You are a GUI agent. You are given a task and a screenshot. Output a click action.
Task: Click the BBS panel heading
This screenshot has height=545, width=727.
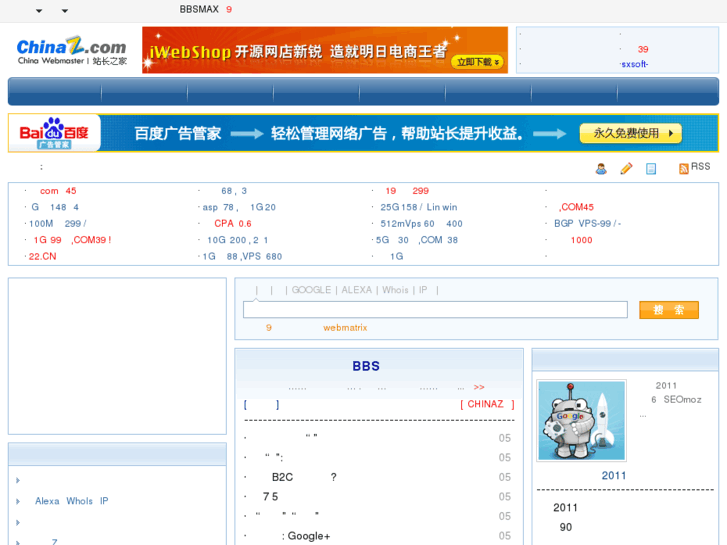pyautogui.click(x=366, y=366)
